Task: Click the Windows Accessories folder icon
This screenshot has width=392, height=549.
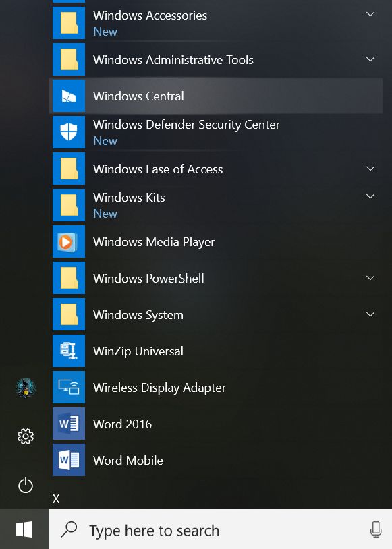Action: [x=69, y=23]
